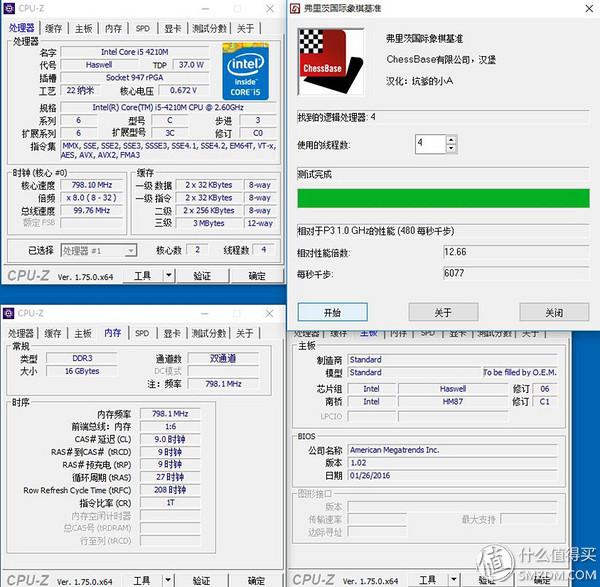Click 验证 button in memory CPU-Z window

pos(202,580)
